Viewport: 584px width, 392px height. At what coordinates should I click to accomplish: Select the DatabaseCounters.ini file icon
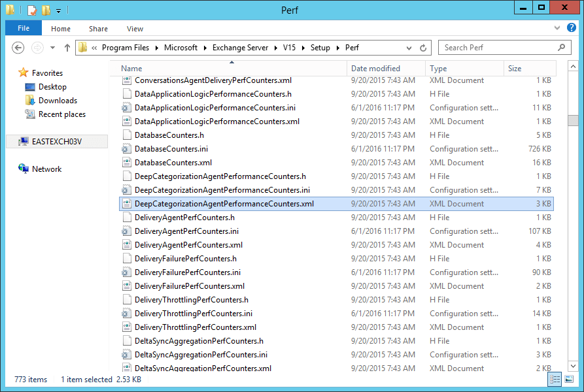127,149
